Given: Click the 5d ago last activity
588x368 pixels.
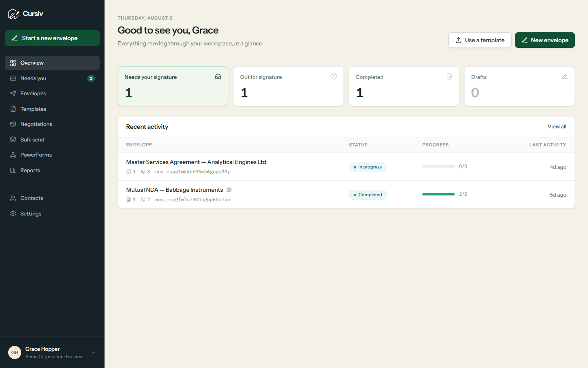Looking at the screenshot, I should [558, 195].
